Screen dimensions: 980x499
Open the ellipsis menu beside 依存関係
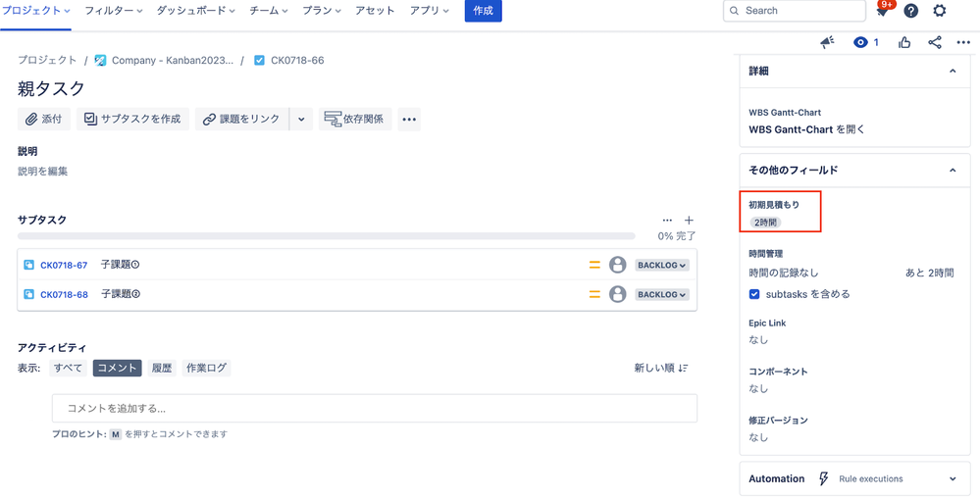[409, 119]
